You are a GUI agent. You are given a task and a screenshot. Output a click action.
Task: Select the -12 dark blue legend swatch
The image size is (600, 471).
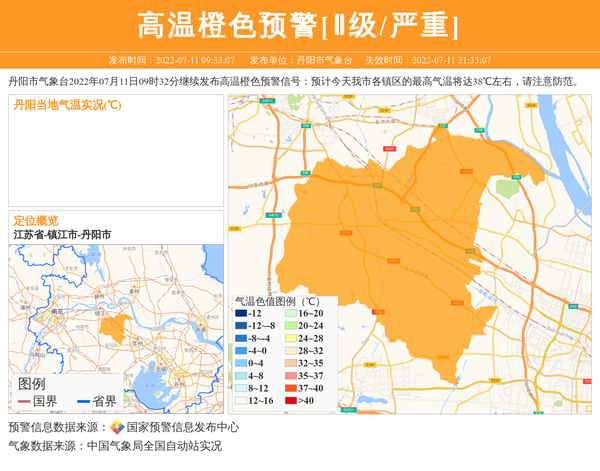[240, 313]
